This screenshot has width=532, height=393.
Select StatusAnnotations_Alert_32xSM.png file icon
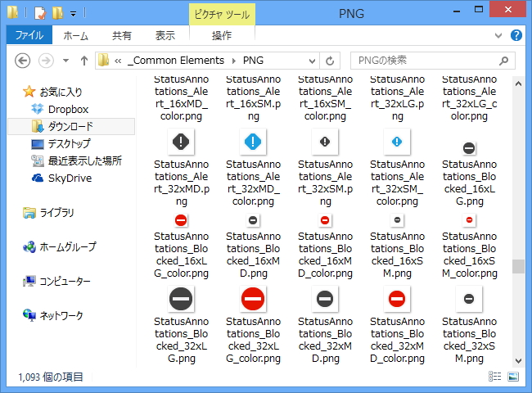[325, 142]
